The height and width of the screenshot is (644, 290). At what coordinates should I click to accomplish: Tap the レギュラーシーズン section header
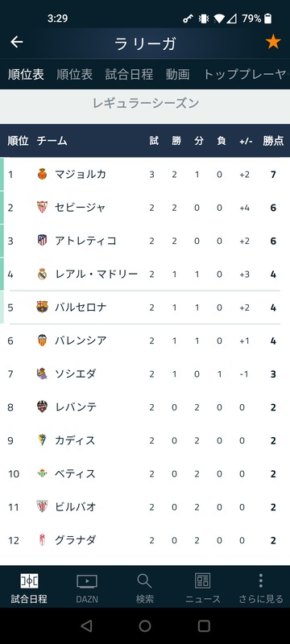coord(145,104)
